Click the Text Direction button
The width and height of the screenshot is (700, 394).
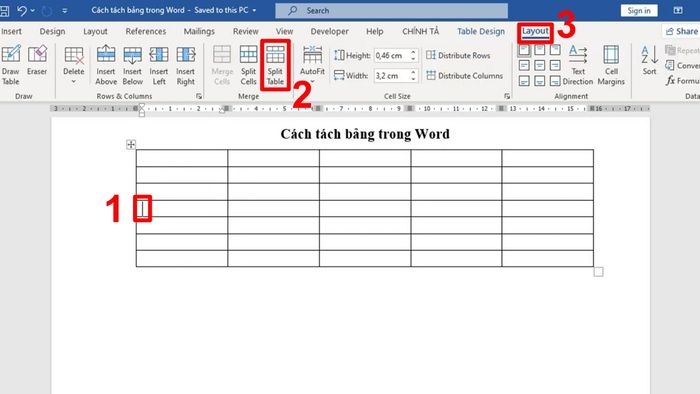(578, 65)
